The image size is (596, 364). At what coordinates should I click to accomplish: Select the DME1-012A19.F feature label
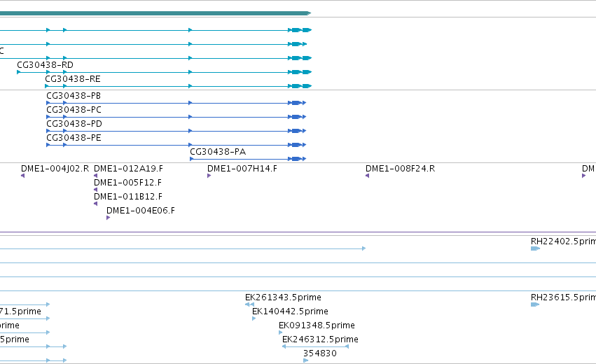(x=128, y=168)
